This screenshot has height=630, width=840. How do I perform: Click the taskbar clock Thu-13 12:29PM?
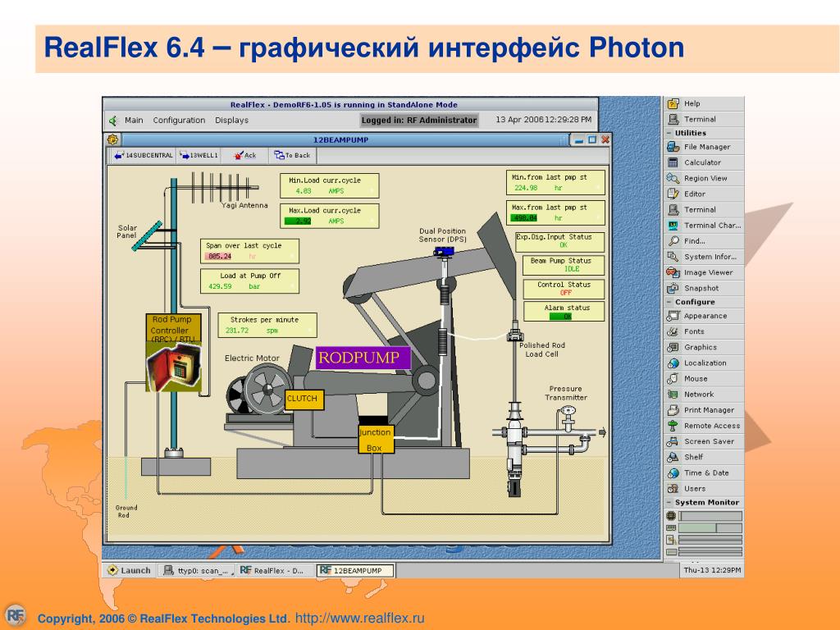pos(712,571)
